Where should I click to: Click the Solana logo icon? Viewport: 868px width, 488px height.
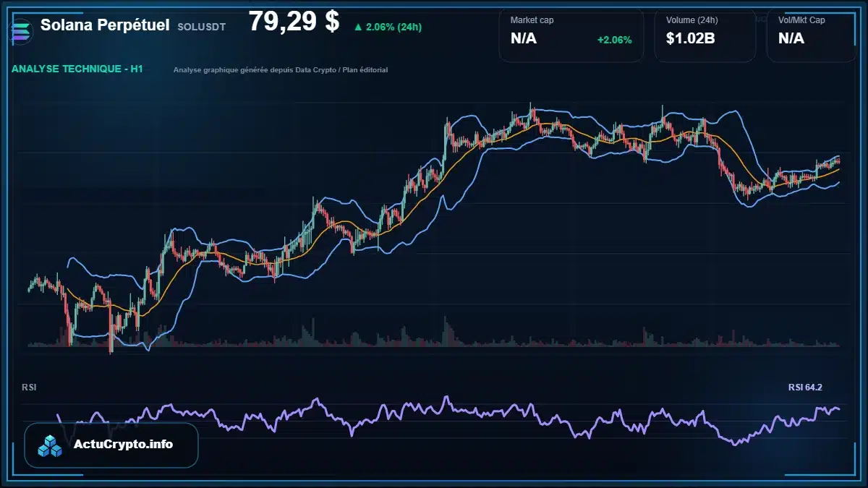(x=20, y=31)
